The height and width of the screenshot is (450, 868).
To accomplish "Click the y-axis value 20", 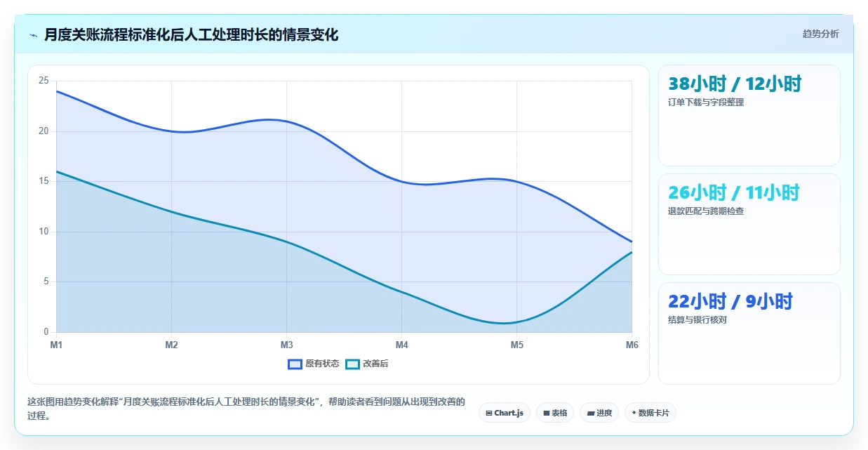I will click(x=44, y=131).
